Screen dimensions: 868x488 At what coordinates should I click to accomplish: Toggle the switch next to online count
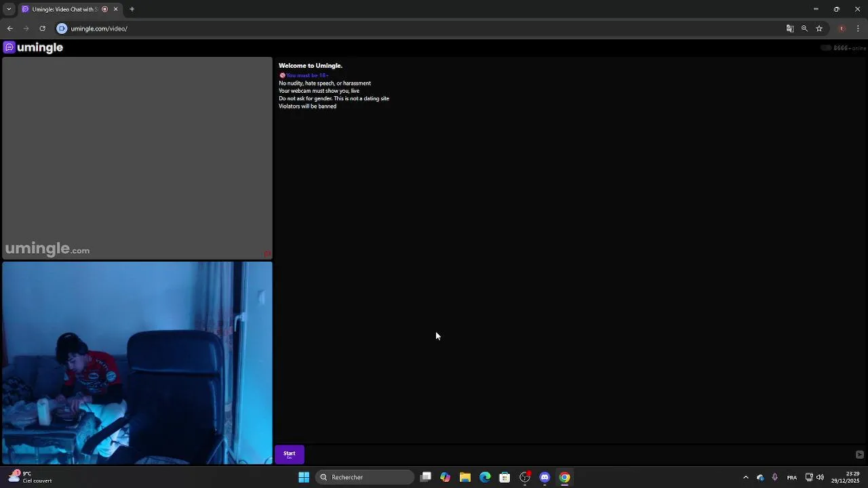(826, 48)
